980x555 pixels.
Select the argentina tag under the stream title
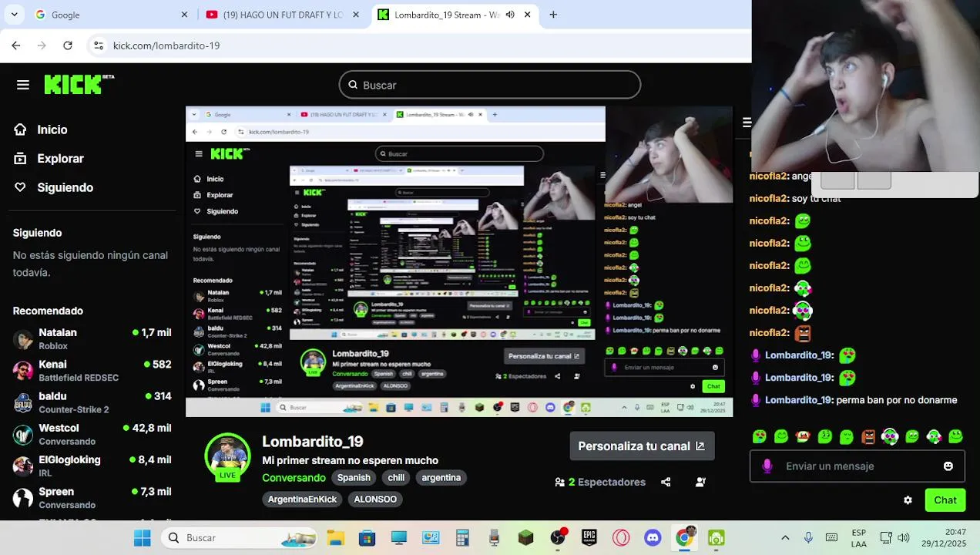[441, 477]
